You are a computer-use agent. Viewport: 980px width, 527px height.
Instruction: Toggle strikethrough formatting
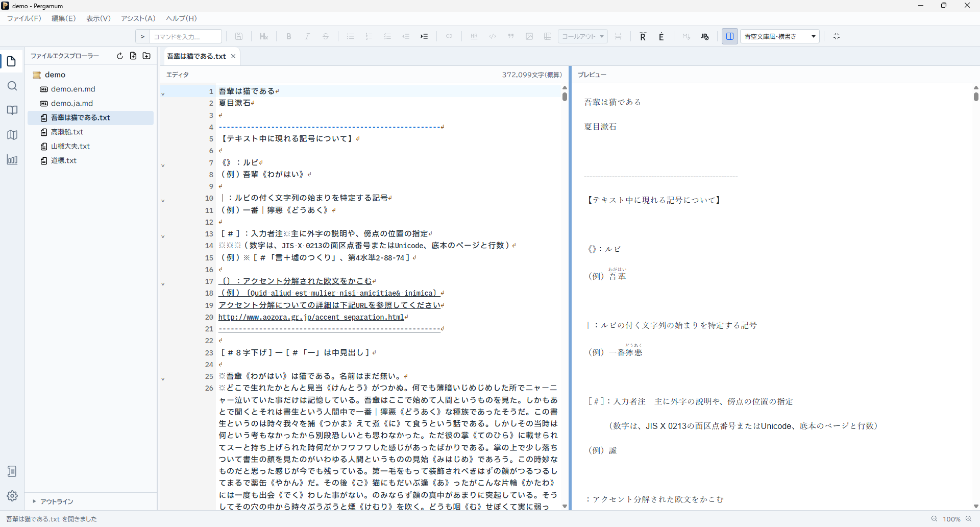[x=326, y=36]
